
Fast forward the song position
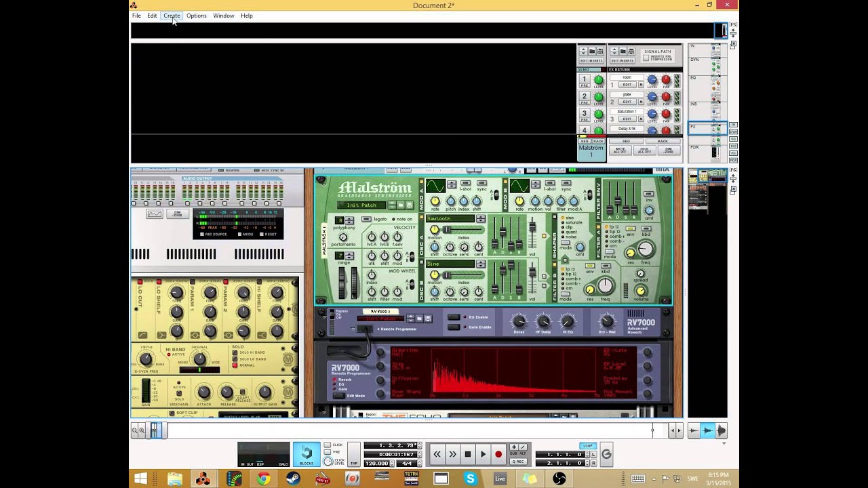(x=452, y=454)
